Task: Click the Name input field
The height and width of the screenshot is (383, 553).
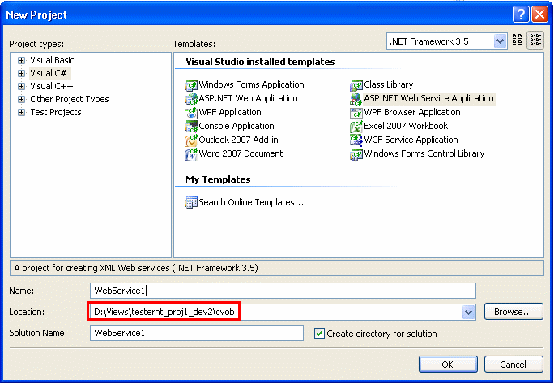Action: [x=283, y=291]
